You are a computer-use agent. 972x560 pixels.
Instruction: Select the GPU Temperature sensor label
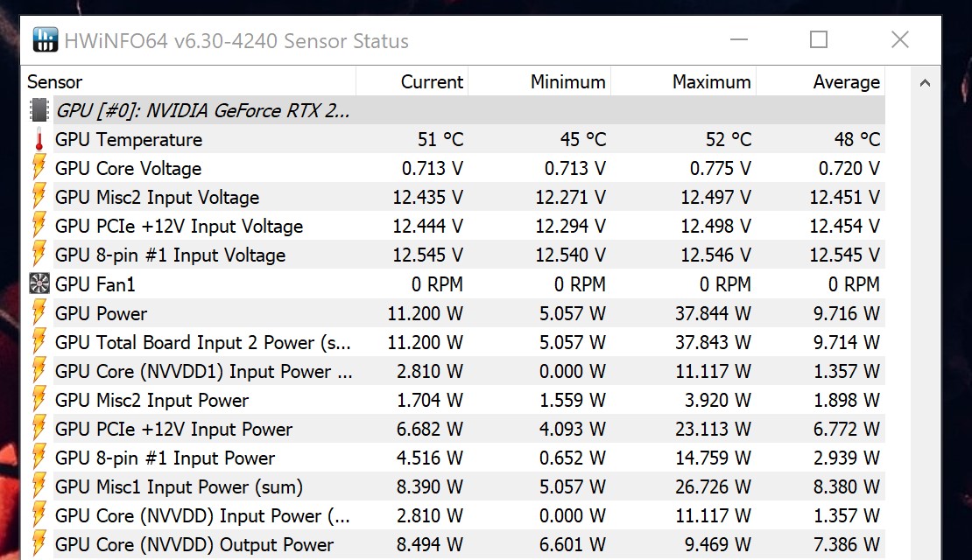[x=129, y=139]
